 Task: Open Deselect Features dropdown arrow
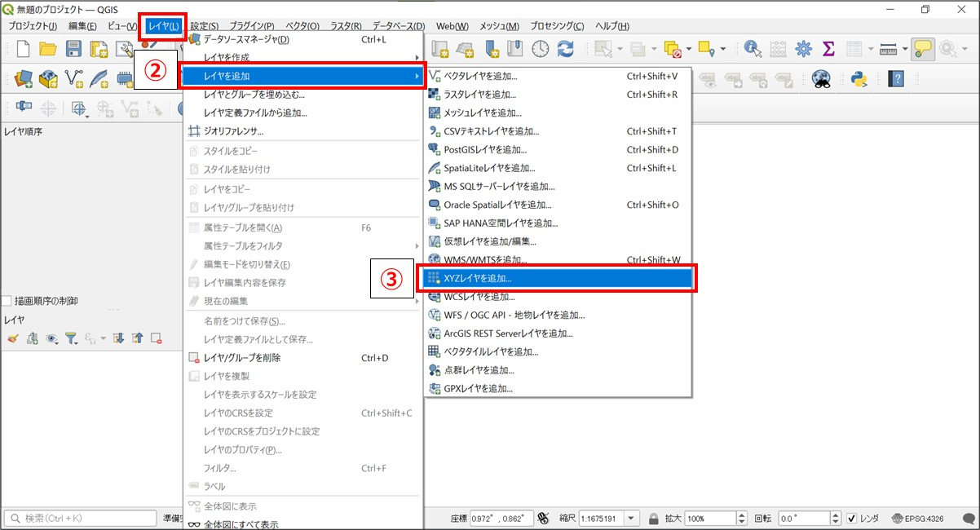(689, 50)
